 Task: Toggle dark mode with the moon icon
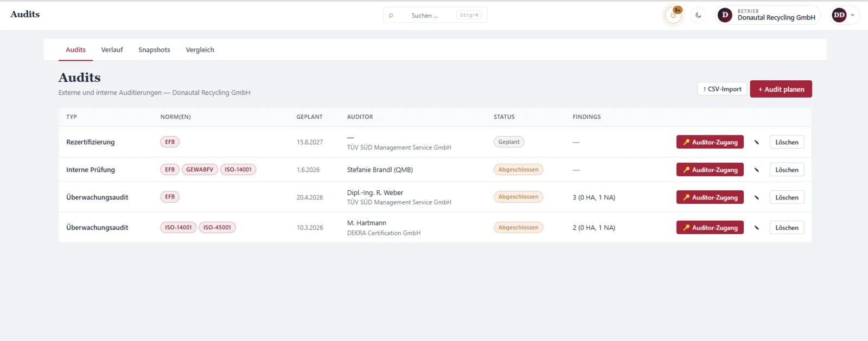[698, 15]
